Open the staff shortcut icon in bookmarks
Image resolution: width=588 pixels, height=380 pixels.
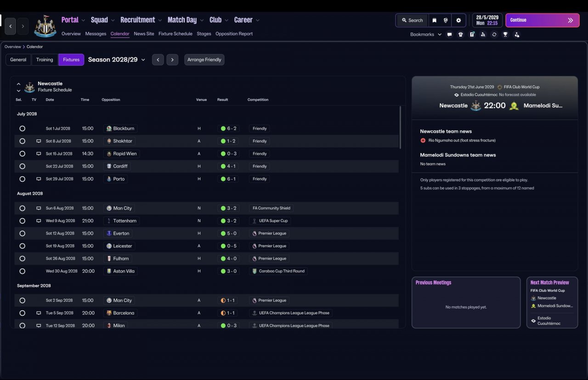click(517, 34)
